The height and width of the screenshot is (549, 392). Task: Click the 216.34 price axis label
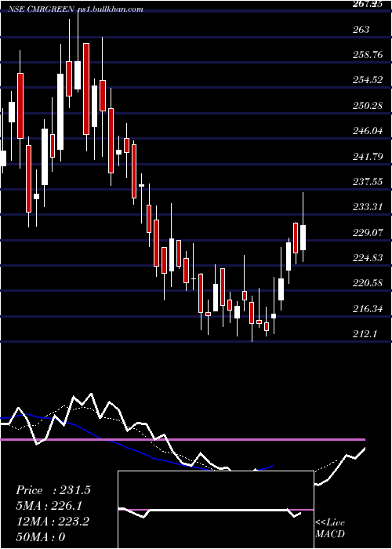(x=368, y=308)
